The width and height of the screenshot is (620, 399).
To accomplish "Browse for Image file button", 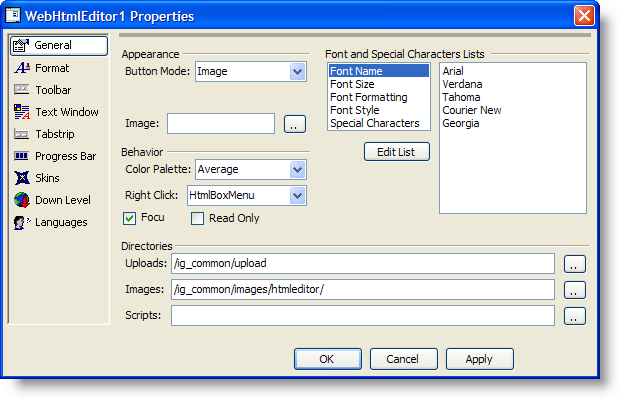I will 295,124.
